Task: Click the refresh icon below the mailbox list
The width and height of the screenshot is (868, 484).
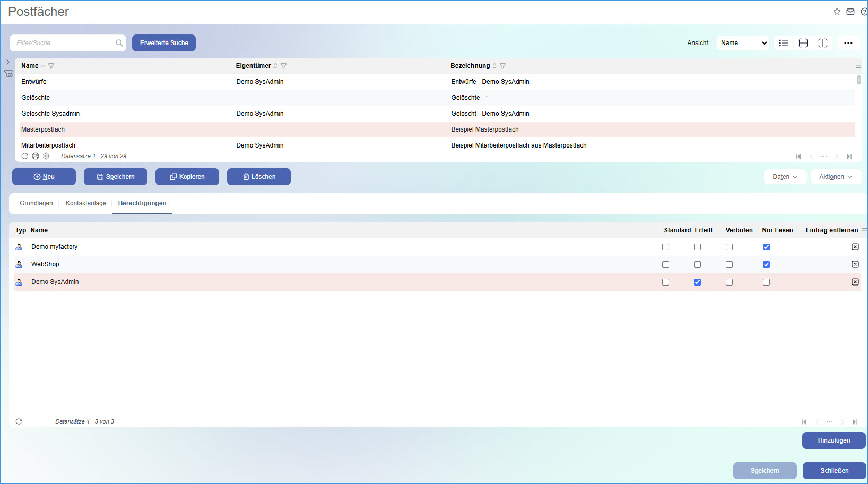Action: [25, 156]
